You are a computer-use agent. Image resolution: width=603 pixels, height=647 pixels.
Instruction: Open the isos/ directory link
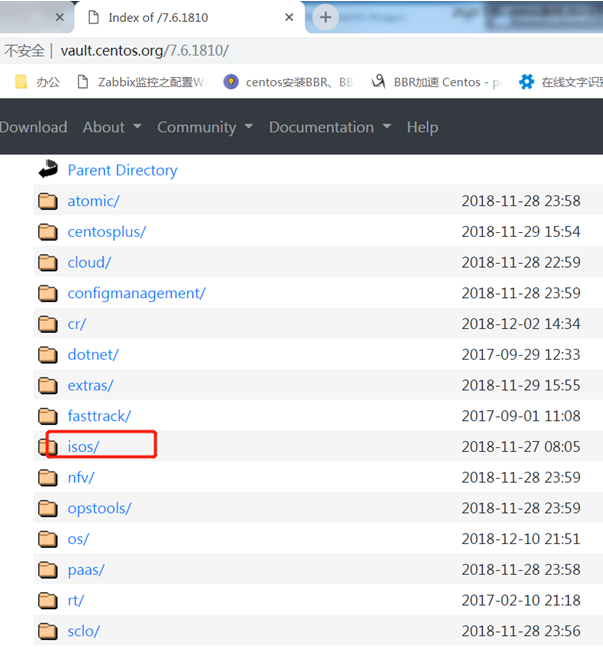coord(83,447)
